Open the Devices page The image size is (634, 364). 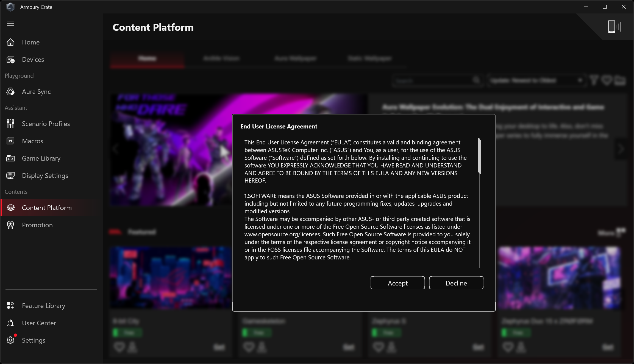[x=33, y=60]
